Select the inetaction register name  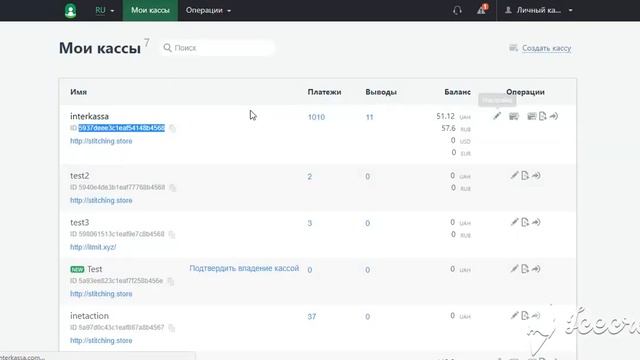click(x=89, y=316)
